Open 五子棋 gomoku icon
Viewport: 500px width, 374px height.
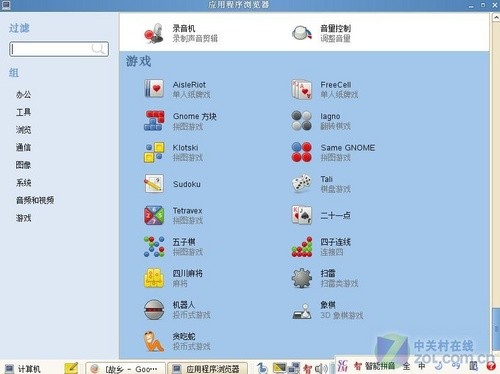point(154,247)
